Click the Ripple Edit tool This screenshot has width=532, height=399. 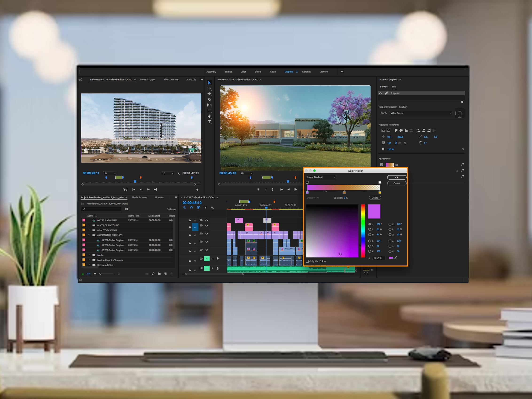pyautogui.click(x=209, y=94)
